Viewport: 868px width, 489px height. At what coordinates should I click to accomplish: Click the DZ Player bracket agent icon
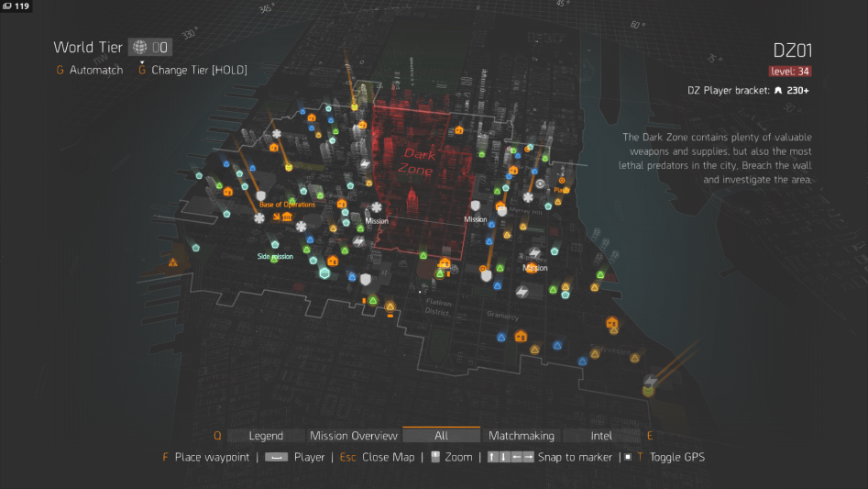(778, 90)
